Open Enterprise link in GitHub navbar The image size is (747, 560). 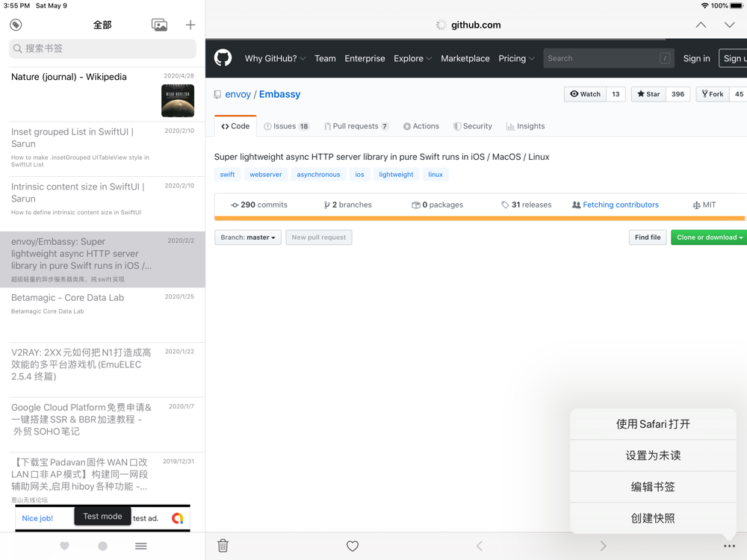[x=365, y=58]
